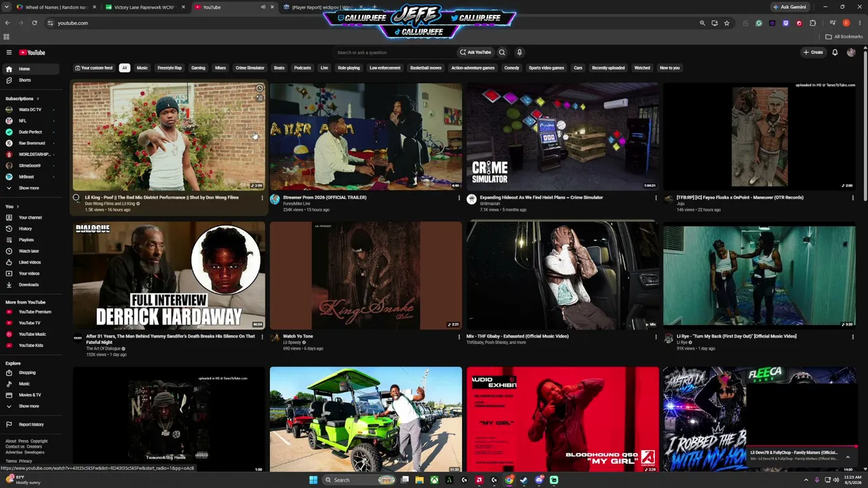Select the Crime Simulator filter chip

(250, 68)
